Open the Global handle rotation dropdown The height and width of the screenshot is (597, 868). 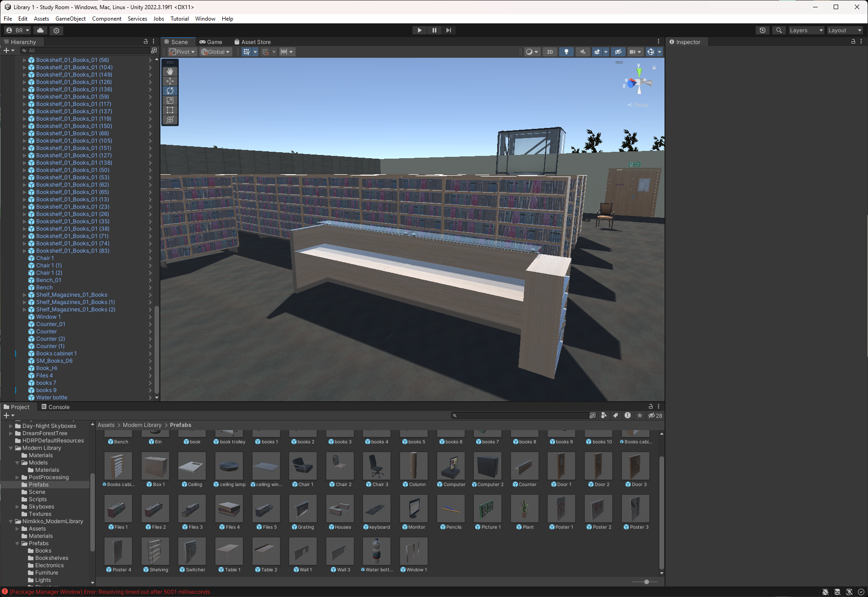[x=215, y=52]
